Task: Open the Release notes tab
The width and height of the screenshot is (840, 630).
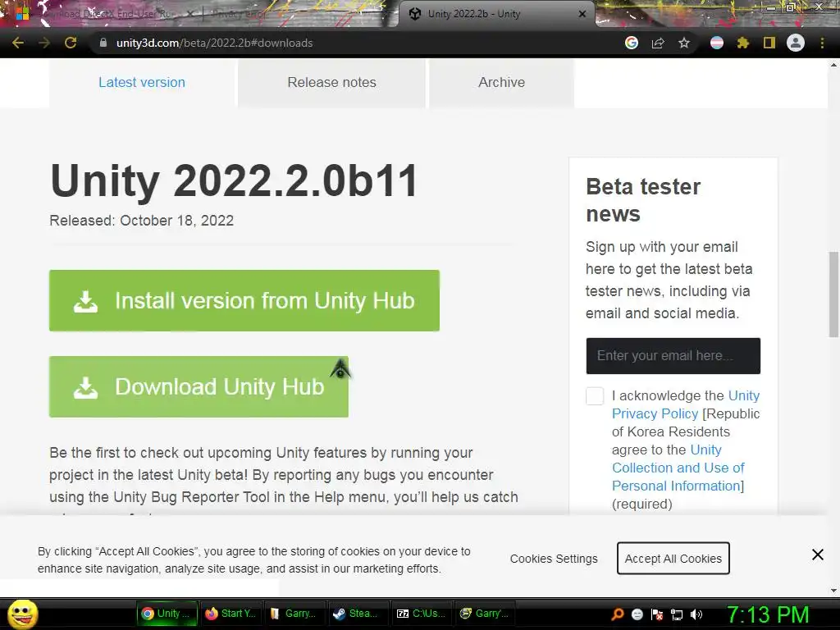Action: click(331, 83)
